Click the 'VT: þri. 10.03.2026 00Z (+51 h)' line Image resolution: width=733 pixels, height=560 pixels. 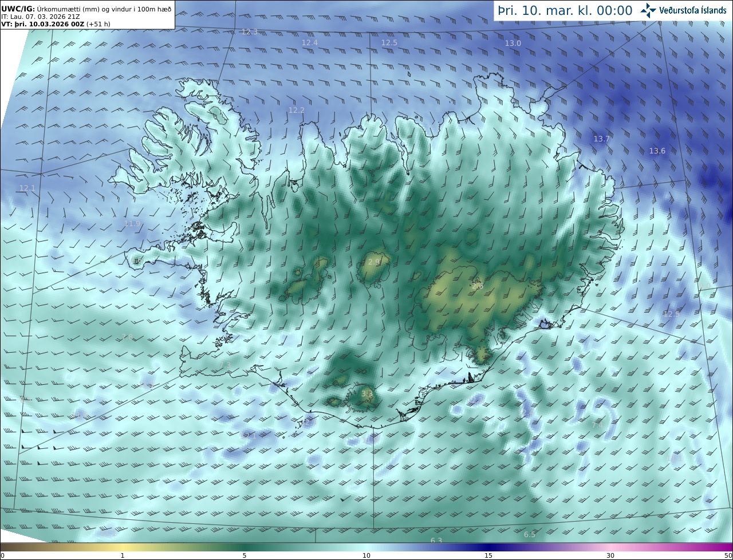click(55, 25)
